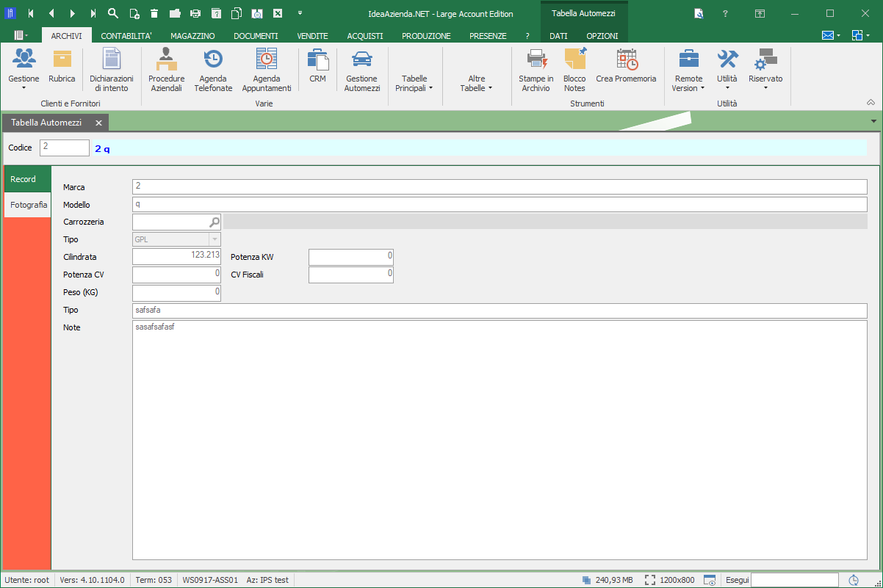
Task: Launch the CRM module
Action: 317,67
